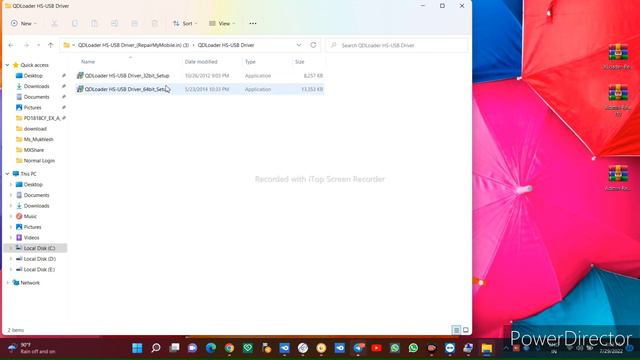Expand the Network tree node
The image size is (640, 360).
point(7,282)
